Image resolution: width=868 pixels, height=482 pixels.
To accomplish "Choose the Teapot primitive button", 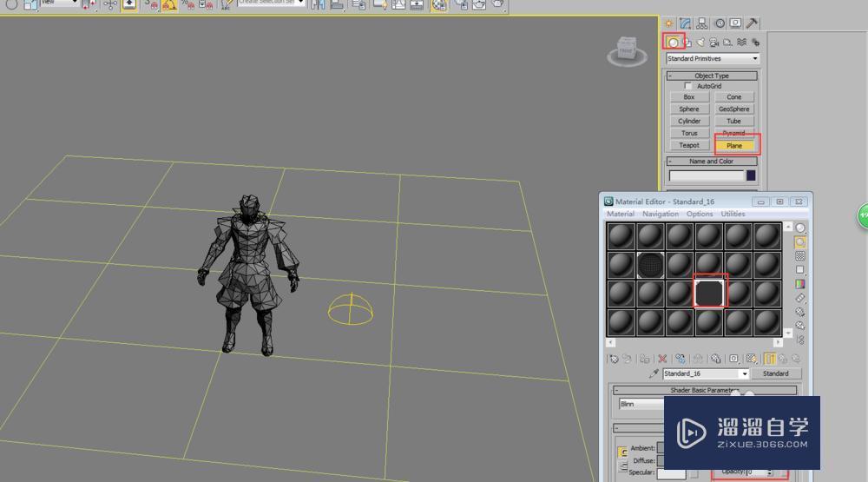I will 689,145.
